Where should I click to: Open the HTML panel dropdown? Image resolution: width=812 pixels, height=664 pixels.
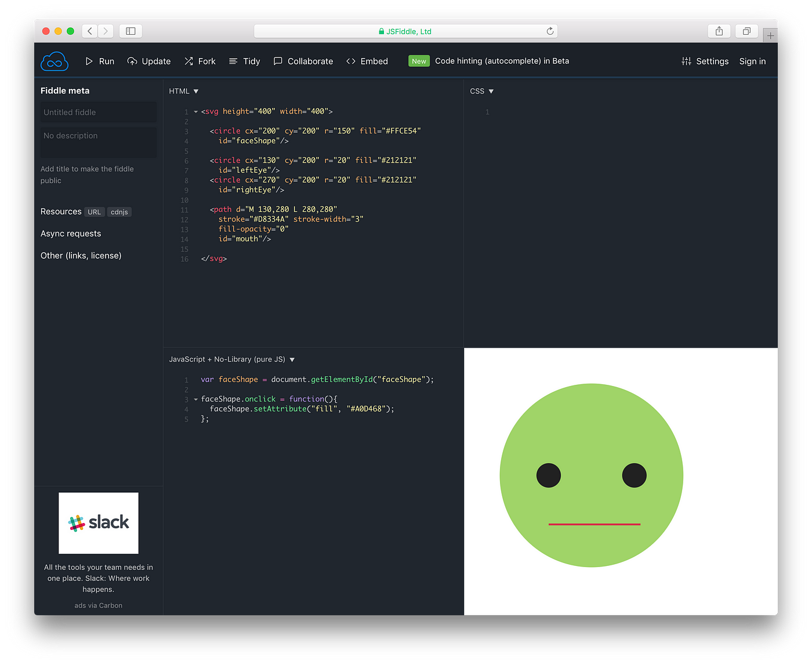184,91
